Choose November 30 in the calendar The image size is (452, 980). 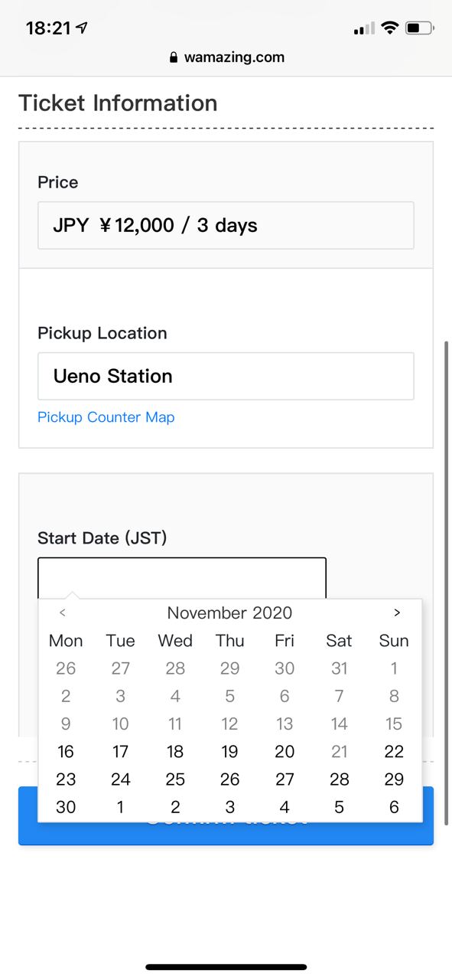pos(66,807)
